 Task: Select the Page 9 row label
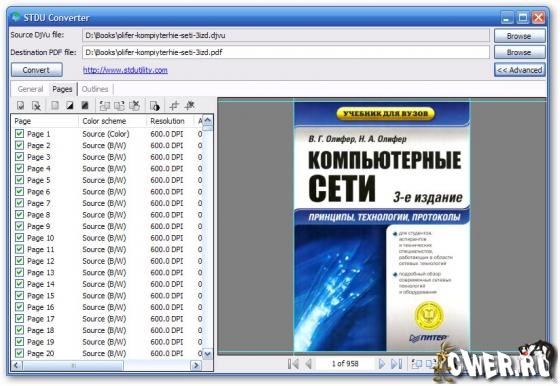(x=39, y=226)
